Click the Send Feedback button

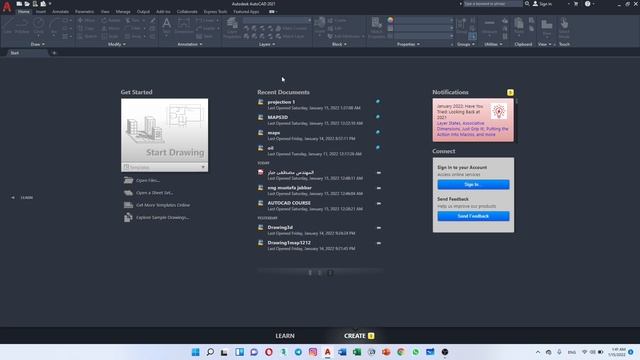pos(473,216)
